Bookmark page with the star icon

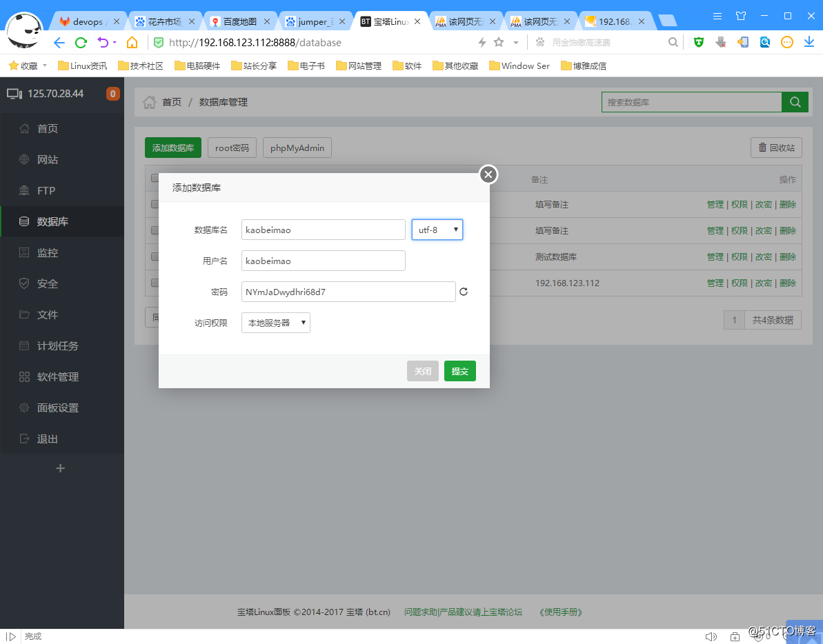(x=499, y=42)
